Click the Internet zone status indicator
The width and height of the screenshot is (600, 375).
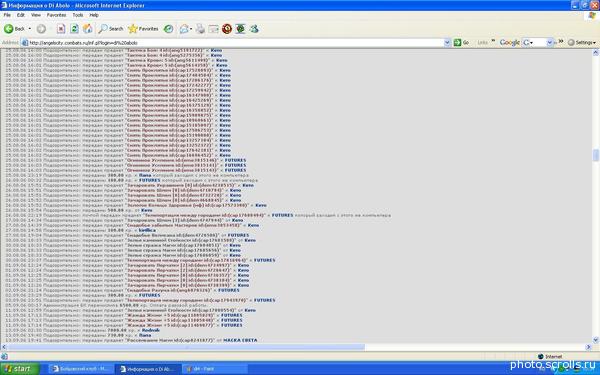[x=550, y=356]
